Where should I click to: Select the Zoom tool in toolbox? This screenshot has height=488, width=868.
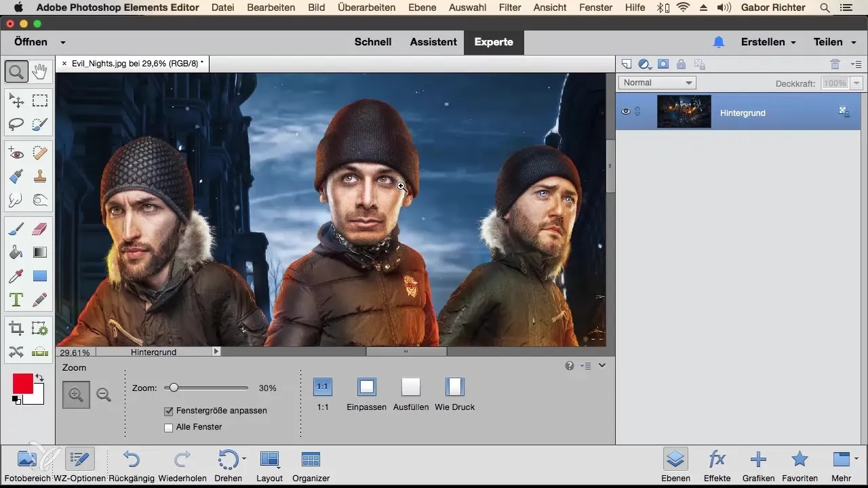point(16,70)
